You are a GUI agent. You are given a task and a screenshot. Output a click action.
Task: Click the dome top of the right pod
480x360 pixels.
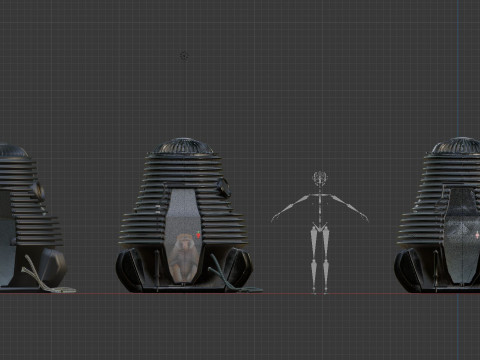point(457,146)
